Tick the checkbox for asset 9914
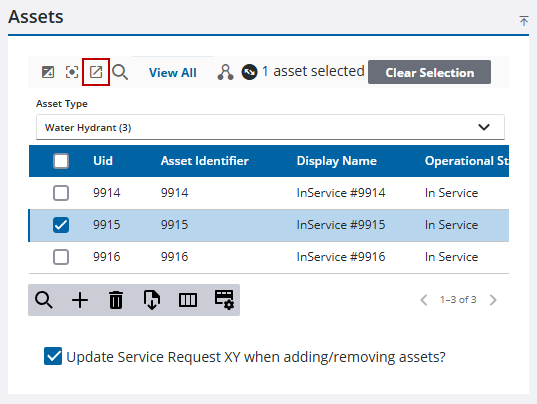Viewport: 537px width, 404px height. click(61, 193)
